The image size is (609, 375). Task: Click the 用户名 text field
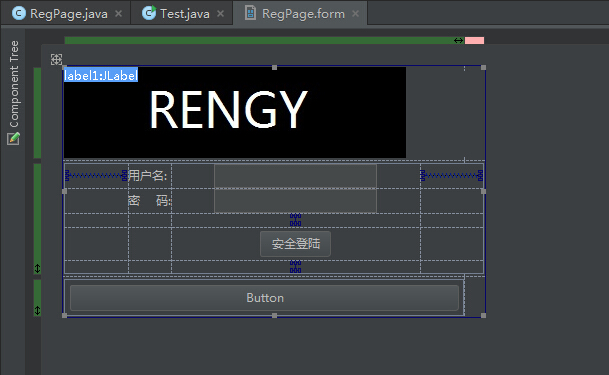pyautogui.click(x=295, y=176)
